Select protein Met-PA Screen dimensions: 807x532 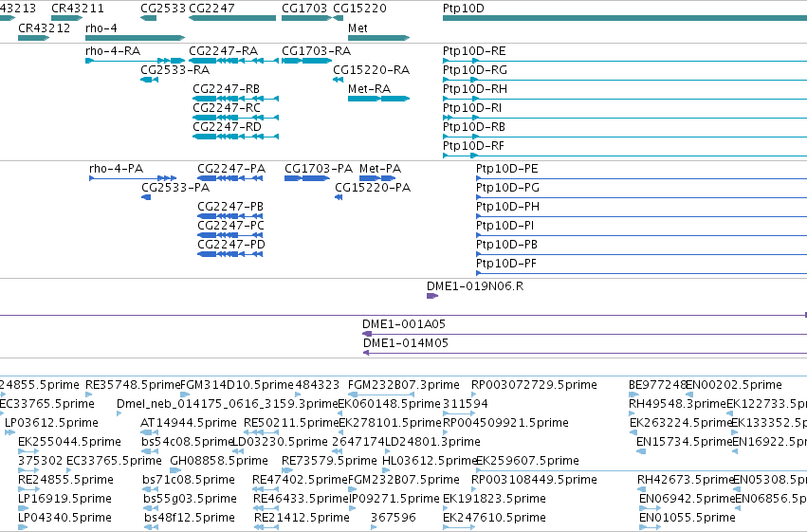pos(380,168)
